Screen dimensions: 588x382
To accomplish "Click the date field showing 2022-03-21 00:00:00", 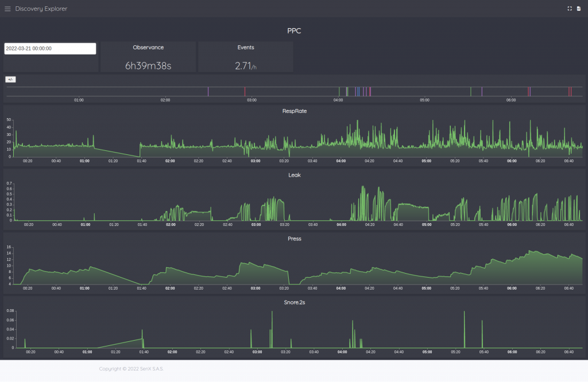I will tap(50, 49).
